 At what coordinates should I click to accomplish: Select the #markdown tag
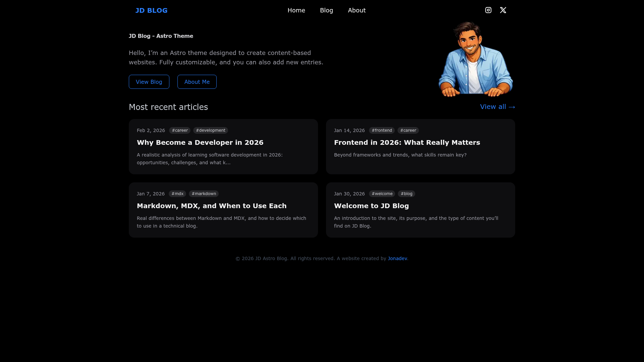click(204, 194)
